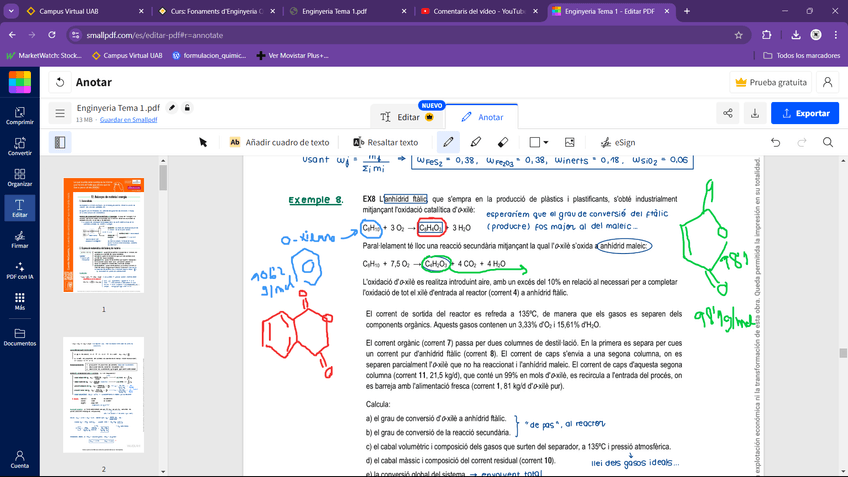Choose the eraser tool
The image size is (848, 477).
point(503,142)
